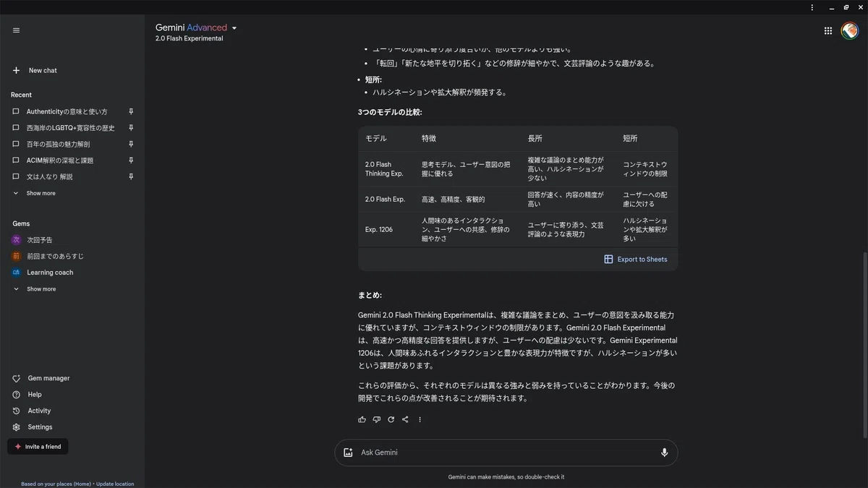Click Based on your places (Home) link
This screenshot has width=868, height=488.
coord(56,484)
